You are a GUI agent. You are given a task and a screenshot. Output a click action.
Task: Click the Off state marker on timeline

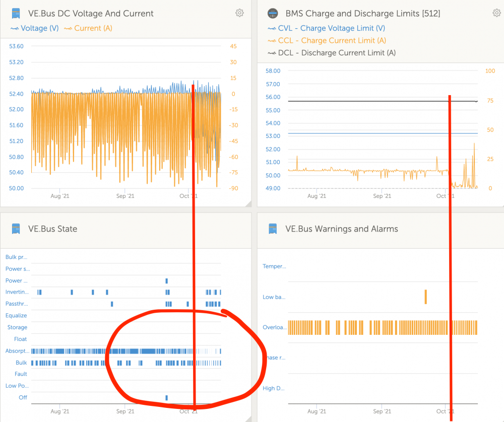tap(166, 398)
